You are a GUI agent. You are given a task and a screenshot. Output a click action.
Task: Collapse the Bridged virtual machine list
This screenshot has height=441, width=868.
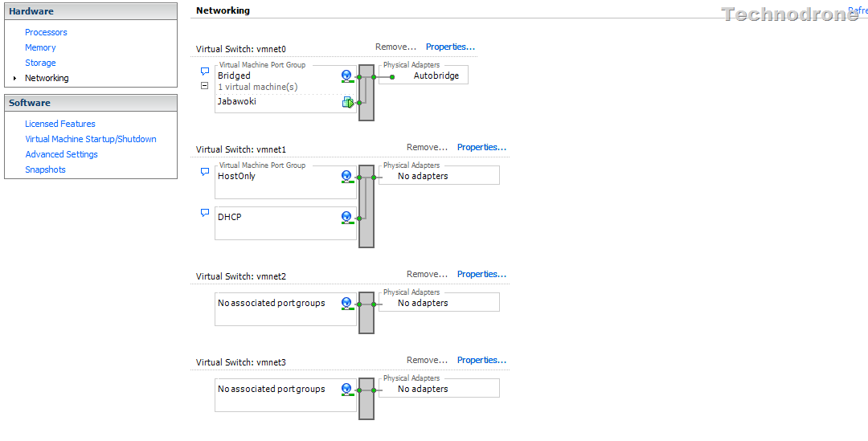point(204,86)
